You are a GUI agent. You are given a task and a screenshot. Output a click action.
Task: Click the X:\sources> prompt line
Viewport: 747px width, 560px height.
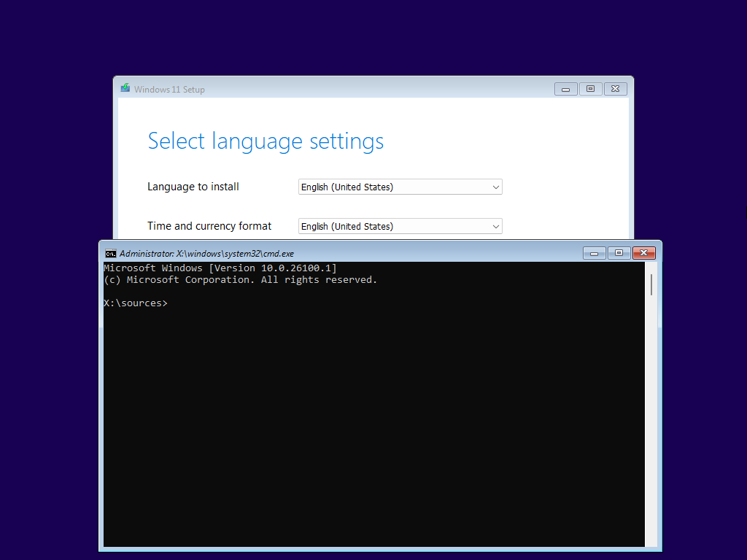(x=136, y=303)
